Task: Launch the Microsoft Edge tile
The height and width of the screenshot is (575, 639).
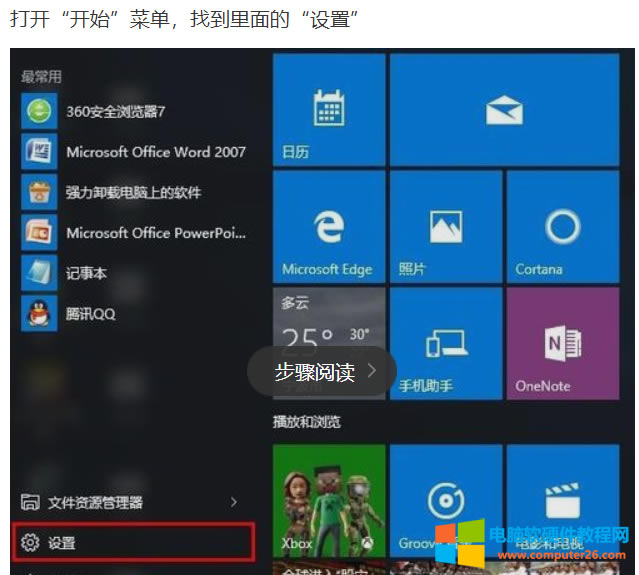Action: coord(329,227)
